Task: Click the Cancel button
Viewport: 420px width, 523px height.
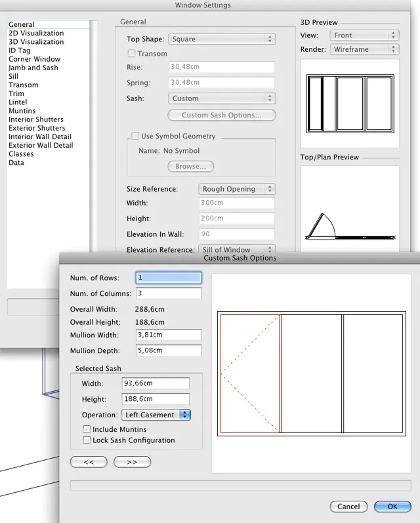Action: click(x=348, y=507)
